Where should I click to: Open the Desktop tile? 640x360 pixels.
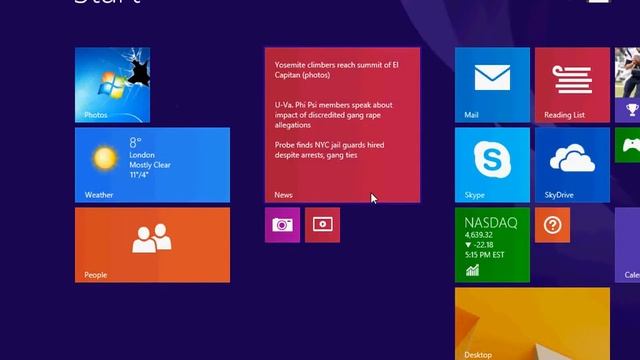532,324
